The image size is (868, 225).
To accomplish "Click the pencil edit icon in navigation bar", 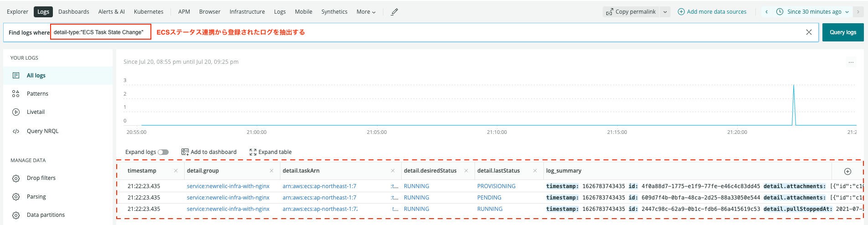I will tap(395, 12).
